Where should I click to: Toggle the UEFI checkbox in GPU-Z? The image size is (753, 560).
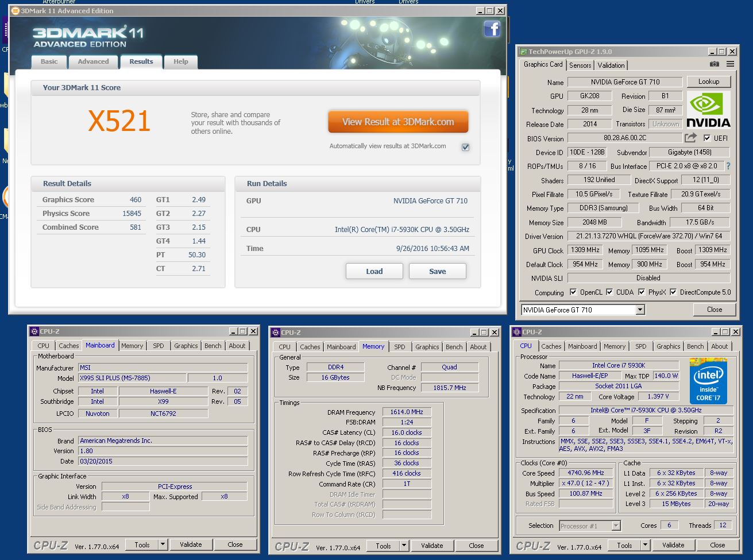pyautogui.click(x=707, y=138)
